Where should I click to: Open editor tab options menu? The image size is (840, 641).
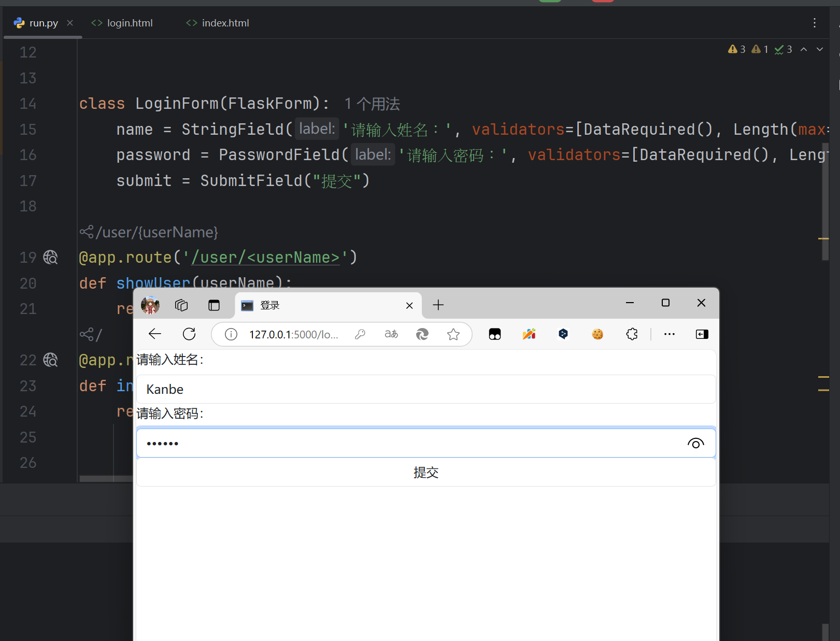pyautogui.click(x=814, y=23)
